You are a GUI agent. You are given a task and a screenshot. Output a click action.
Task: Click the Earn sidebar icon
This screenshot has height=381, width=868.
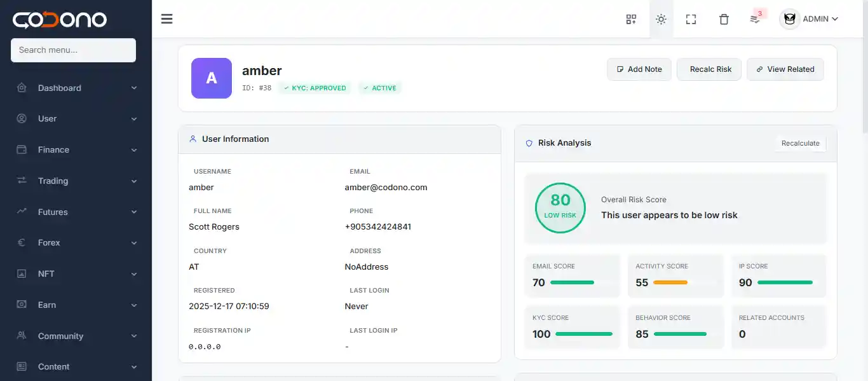coord(22,305)
